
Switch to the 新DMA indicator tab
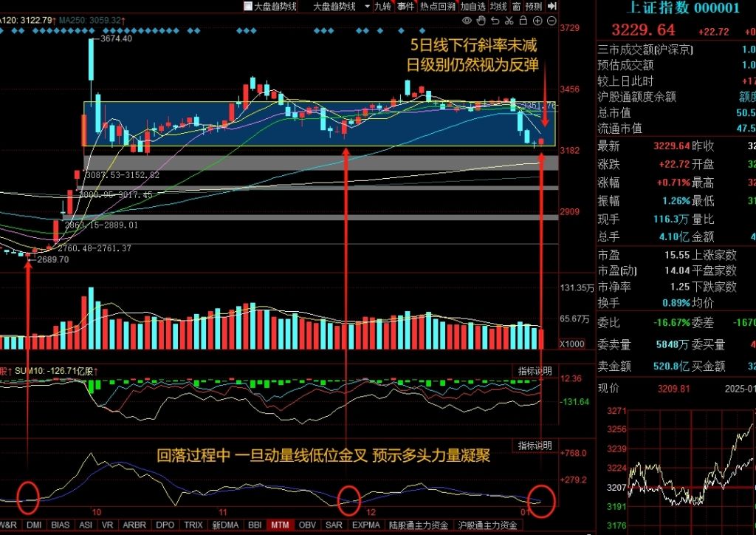[225, 525]
